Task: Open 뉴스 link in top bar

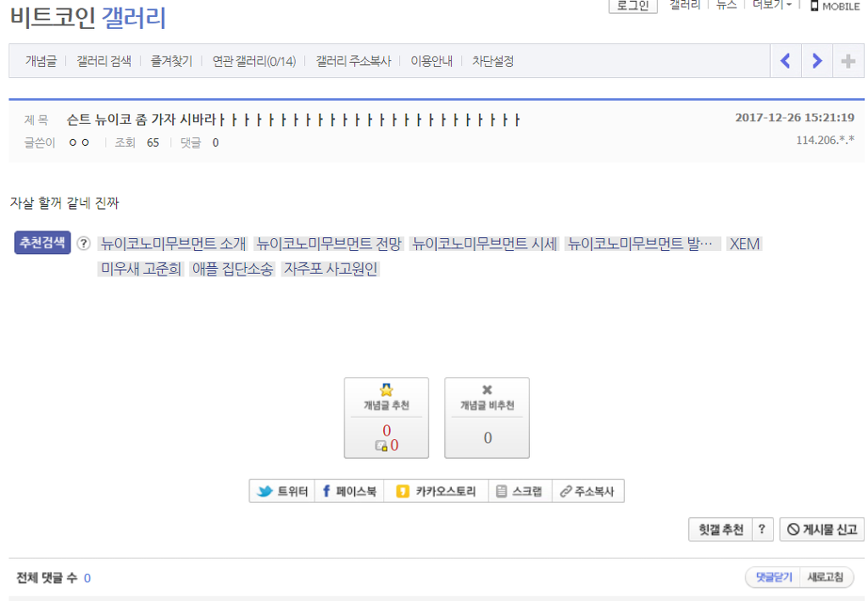Action: 726,5
